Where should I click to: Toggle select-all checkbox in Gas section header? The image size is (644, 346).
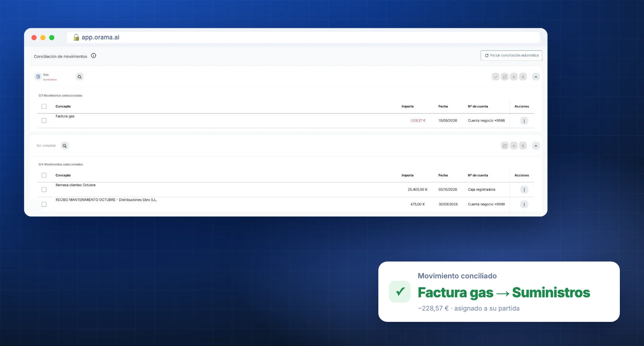click(44, 107)
